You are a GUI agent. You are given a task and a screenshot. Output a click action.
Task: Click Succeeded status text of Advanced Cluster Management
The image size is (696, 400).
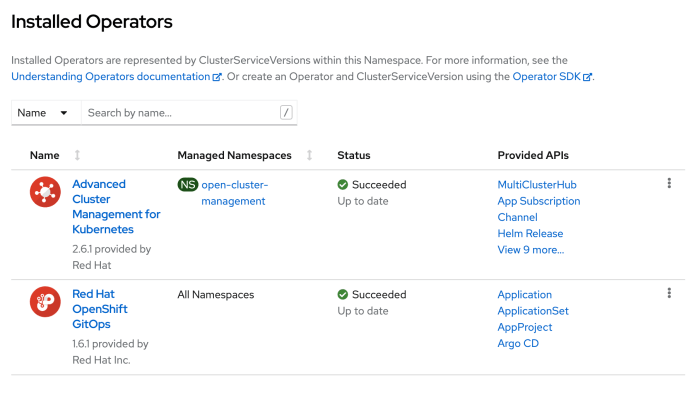(x=379, y=184)
